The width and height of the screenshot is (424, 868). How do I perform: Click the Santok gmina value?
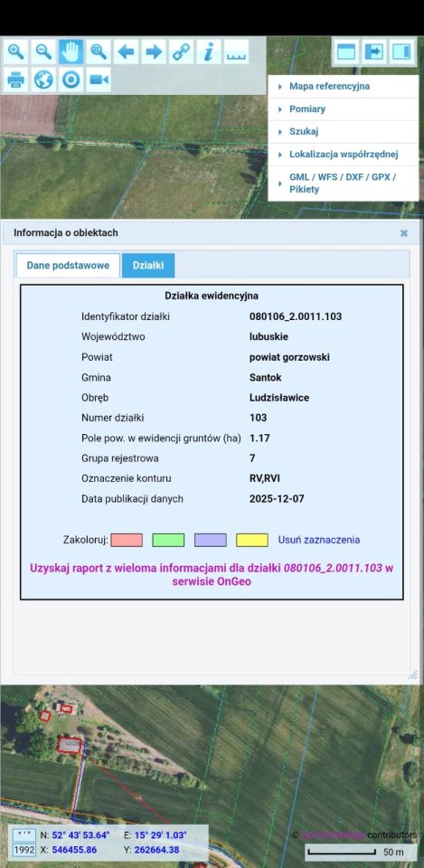coord(266,378)
